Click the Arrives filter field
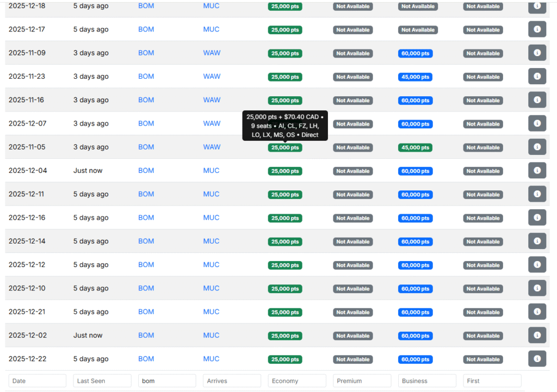The image size is (557, 392). point(232,381)
